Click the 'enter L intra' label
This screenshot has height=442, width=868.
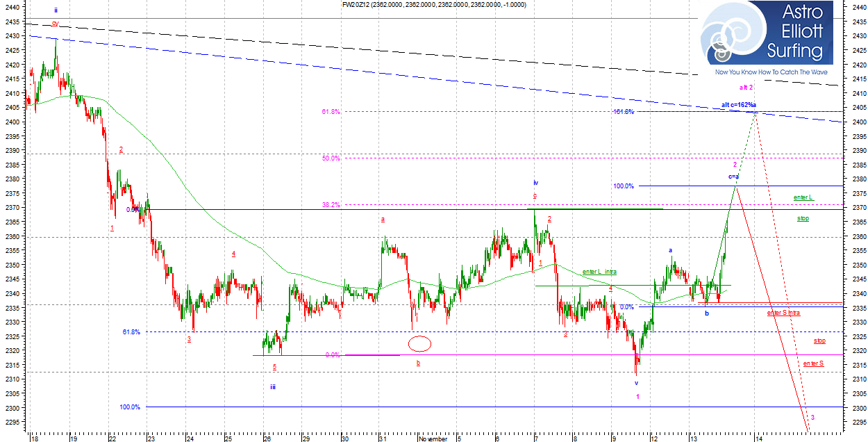(599, 272)
